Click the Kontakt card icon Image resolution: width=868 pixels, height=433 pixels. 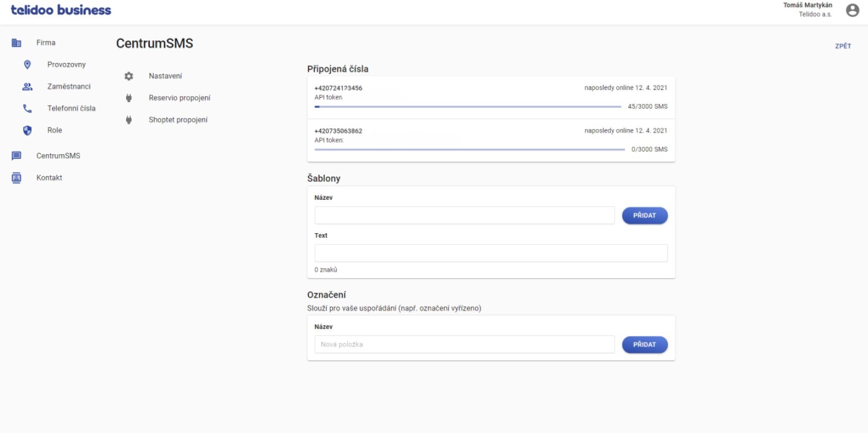coord(17,178)
